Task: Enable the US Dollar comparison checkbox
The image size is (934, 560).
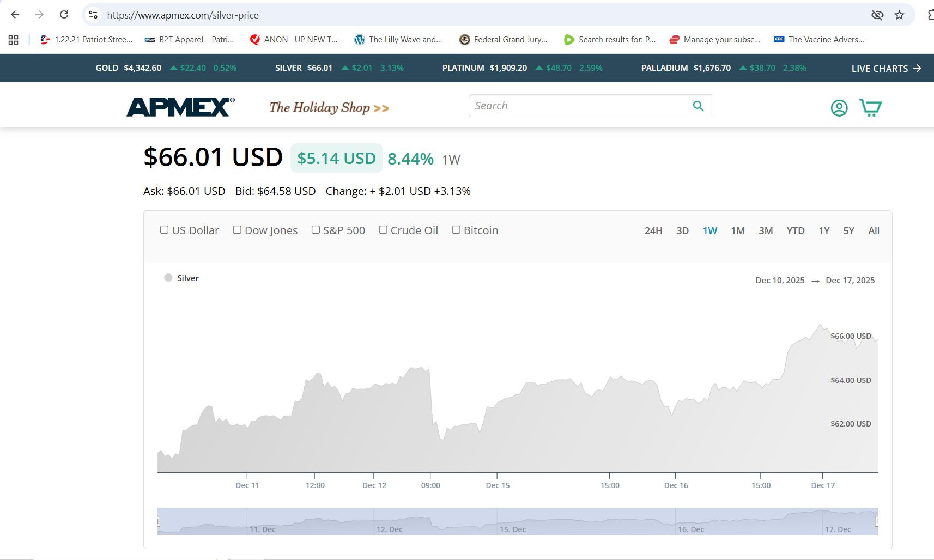Action: [x=164, y=230]
